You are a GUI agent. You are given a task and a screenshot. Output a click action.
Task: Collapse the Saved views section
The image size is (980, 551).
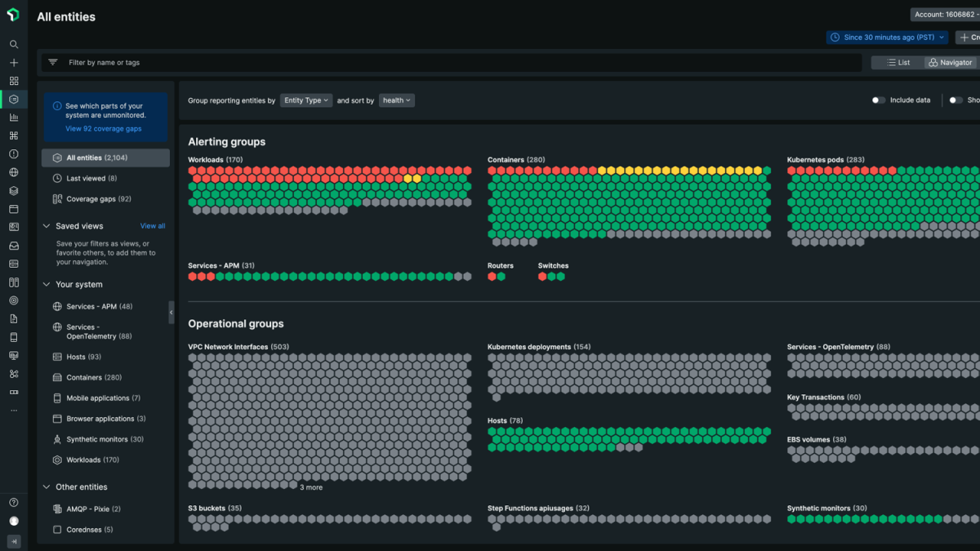click(x=47, y=226)
